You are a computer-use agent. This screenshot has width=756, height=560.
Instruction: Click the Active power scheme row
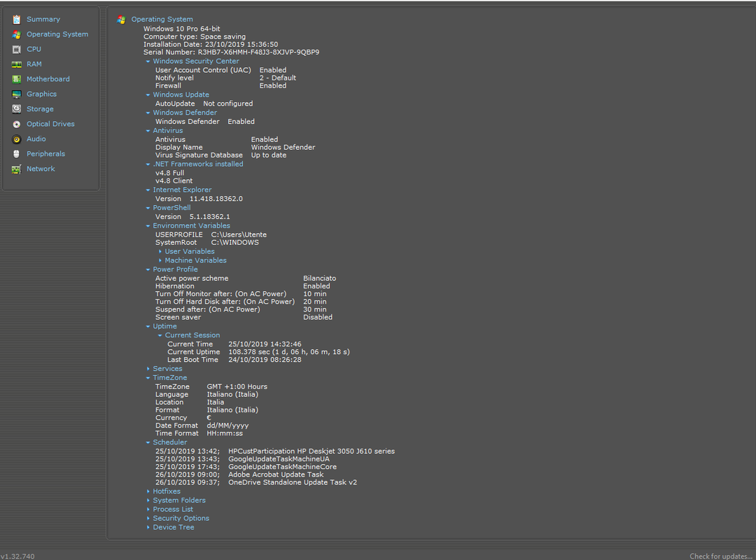[x=246, y=279]
